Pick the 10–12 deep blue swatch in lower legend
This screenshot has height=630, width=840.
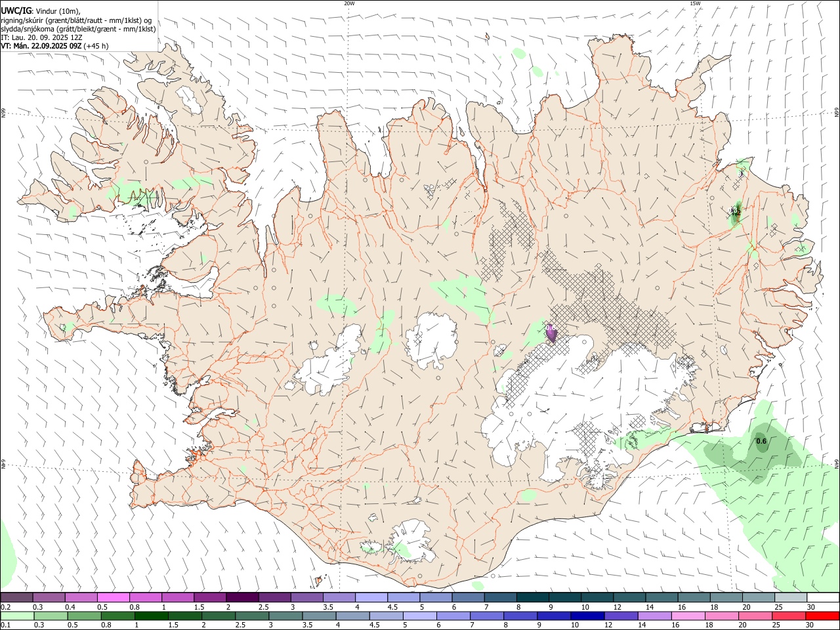[587, 616]
